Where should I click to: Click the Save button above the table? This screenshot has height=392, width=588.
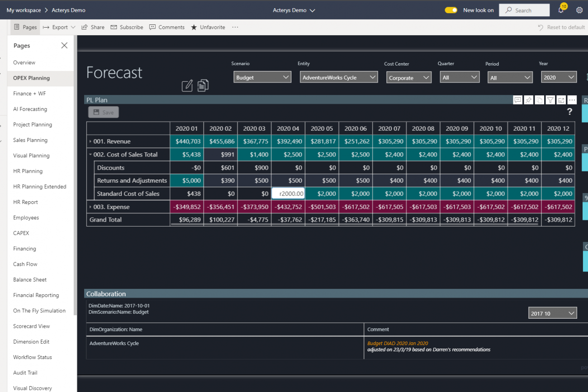tap(103, 112)
